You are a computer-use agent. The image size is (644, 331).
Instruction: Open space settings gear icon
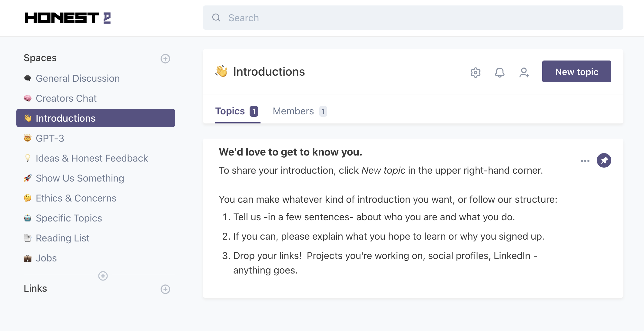pyautogui.click(x=476, y=72)
